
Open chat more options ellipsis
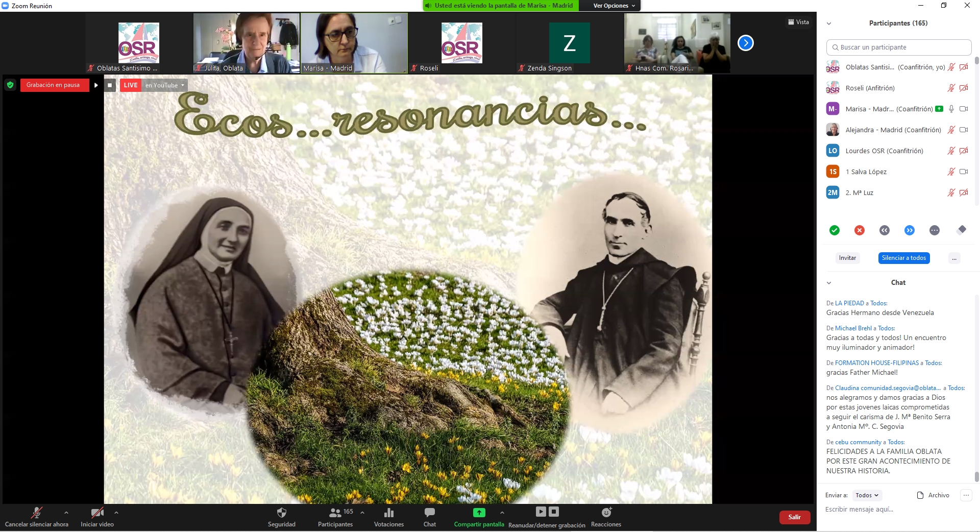coord(966,495)
